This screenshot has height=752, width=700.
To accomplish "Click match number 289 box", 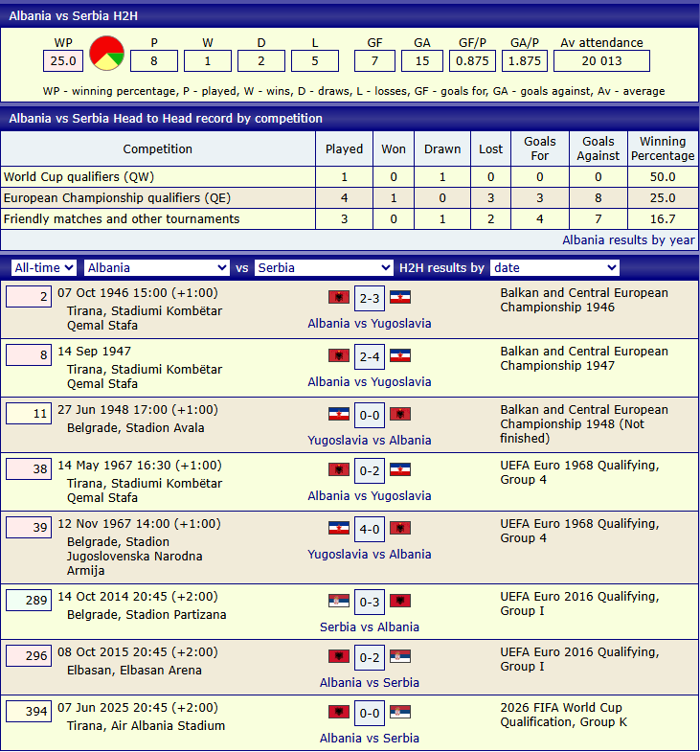I will click(x=29, y=600).
